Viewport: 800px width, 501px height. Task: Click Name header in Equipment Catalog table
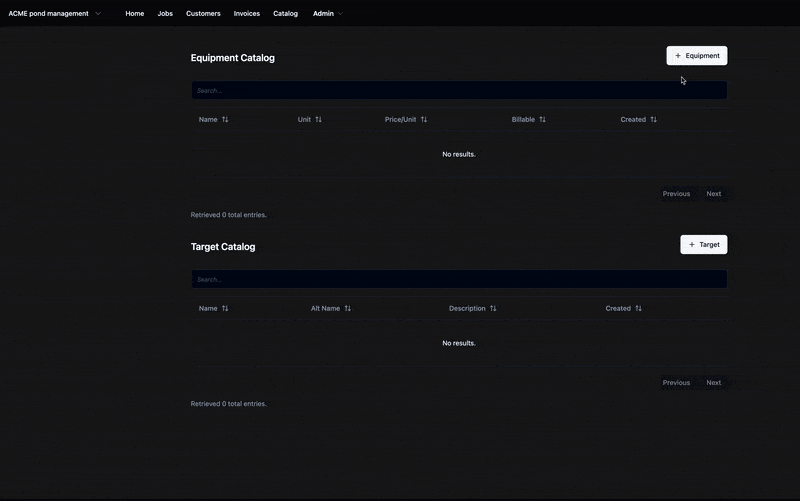point(208,119)
